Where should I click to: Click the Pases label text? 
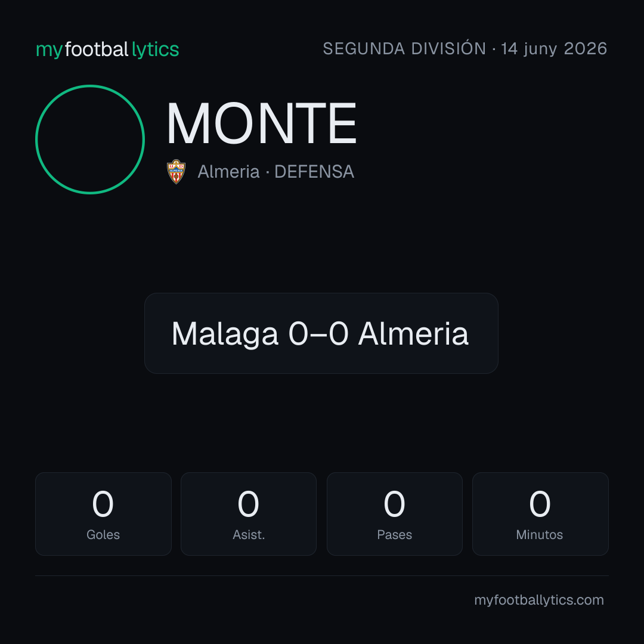394,535
